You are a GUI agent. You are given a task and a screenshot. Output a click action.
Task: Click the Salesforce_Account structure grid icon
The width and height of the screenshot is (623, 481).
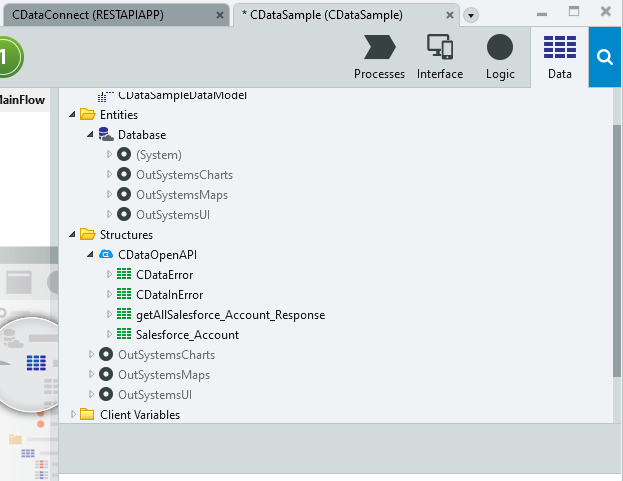point(124,334)
